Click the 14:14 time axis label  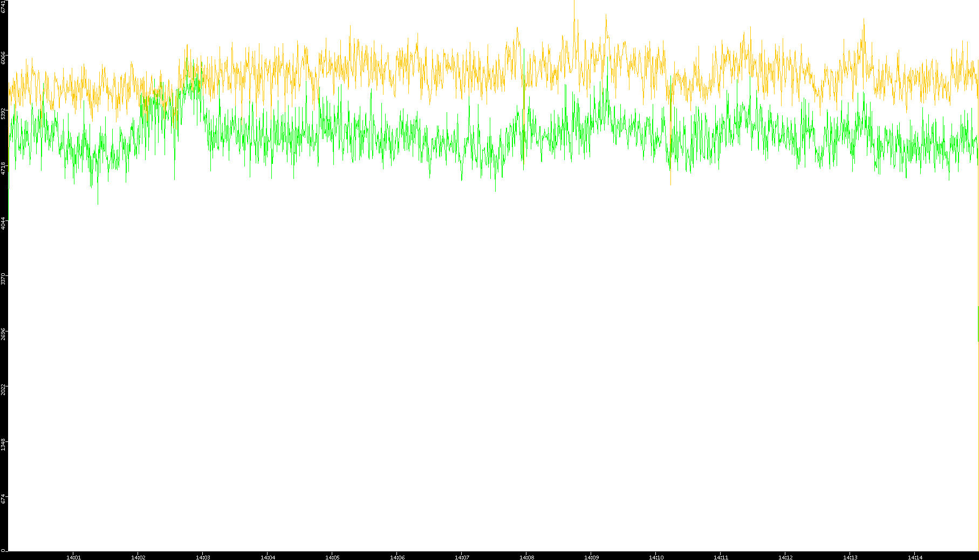[x=915, y=557]
